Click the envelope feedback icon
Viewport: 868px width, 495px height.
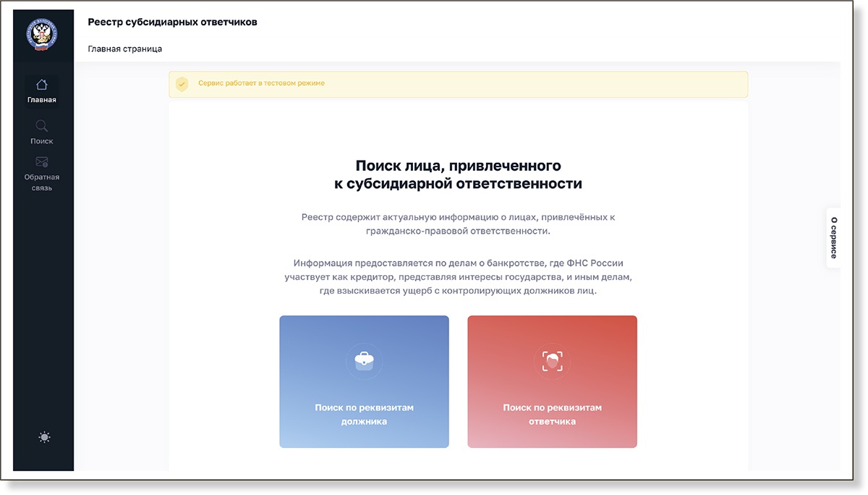[x=42, y=162]
